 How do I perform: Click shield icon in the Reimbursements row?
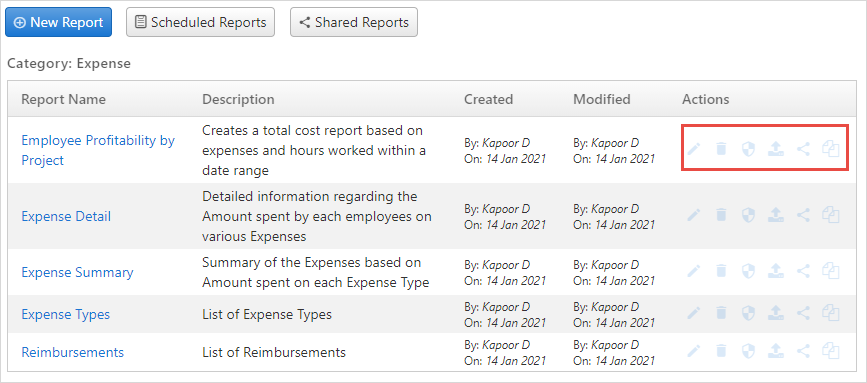coord(748,350)
